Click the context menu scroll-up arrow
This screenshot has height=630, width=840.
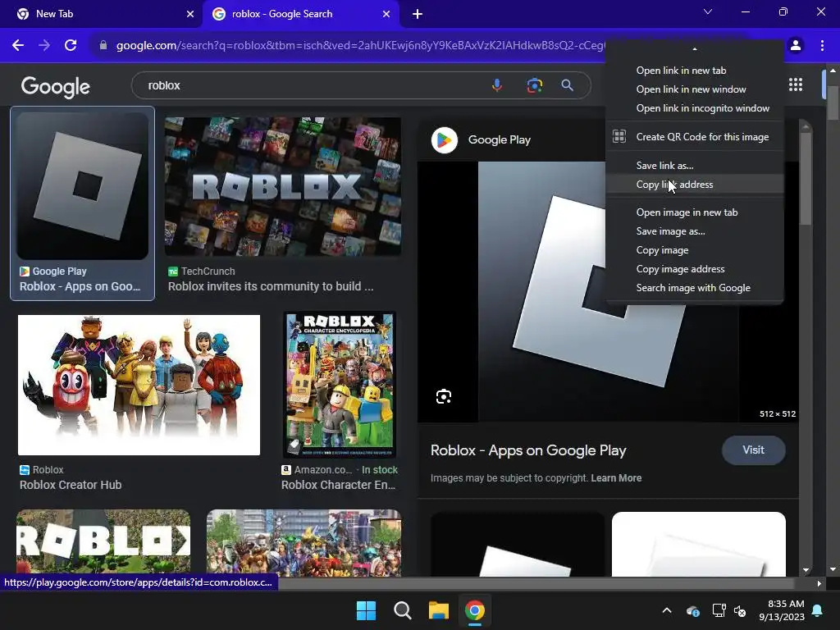click(x=695, y=48)
